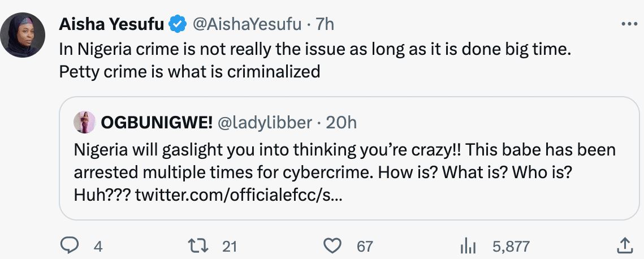Click the reply speech bubble icon

70,246
